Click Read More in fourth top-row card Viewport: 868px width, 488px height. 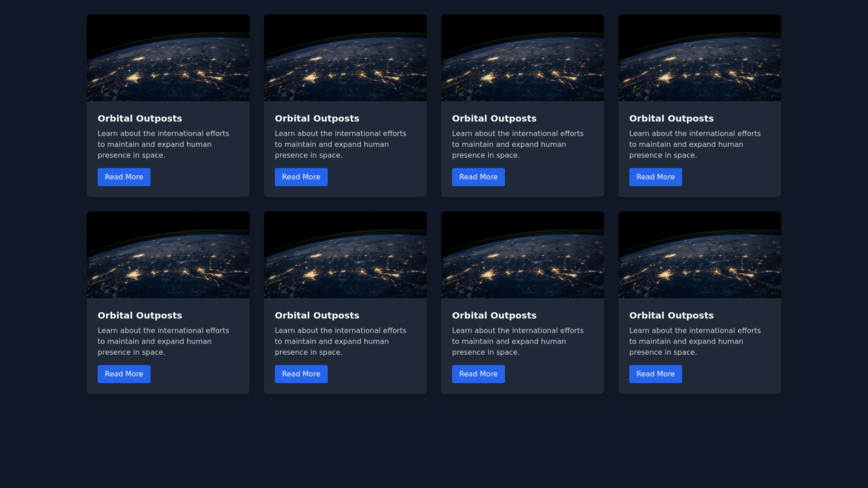pyautogui.click(x=656, y=177)
